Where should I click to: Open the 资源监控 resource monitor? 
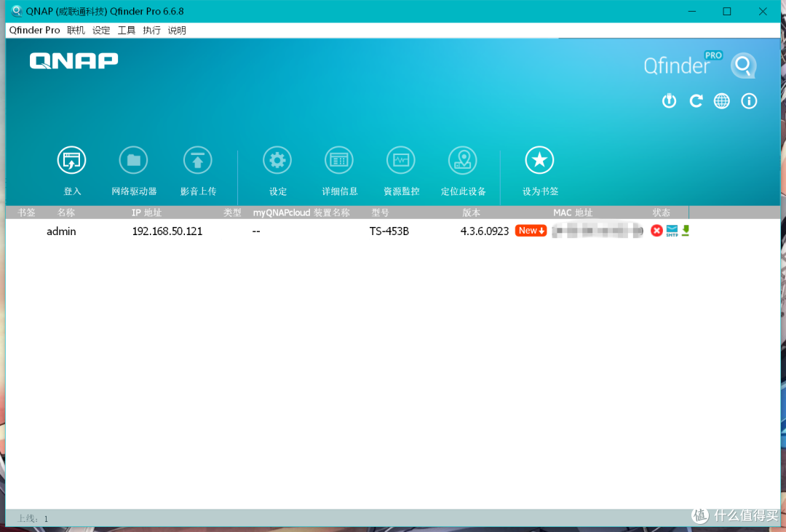click(401, 161)
